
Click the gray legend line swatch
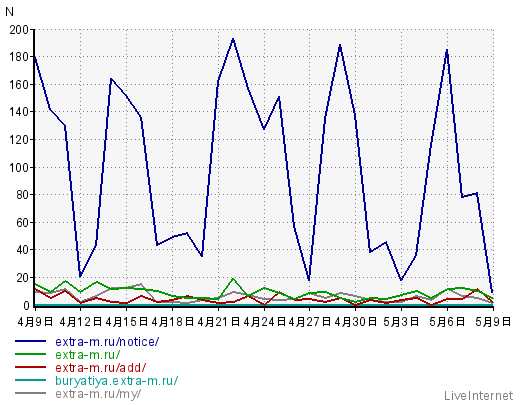pyautogui.click(x=30, y=393)
